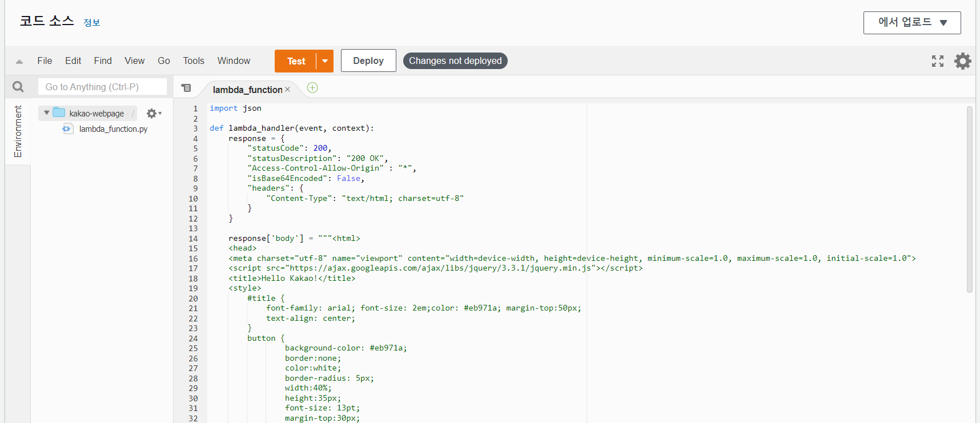
Task: Click the 코드 소스 heading
Action: [47, 21]
